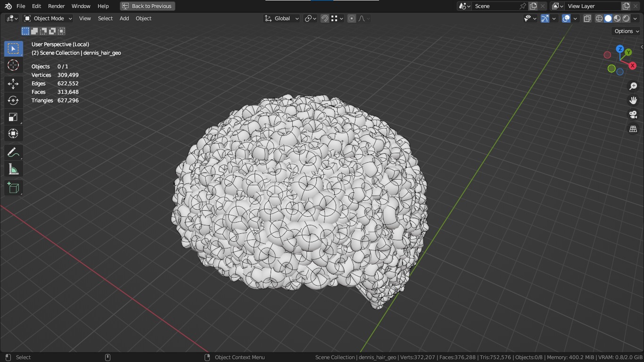Open the viewport Object menu

[x=143, y=18]
